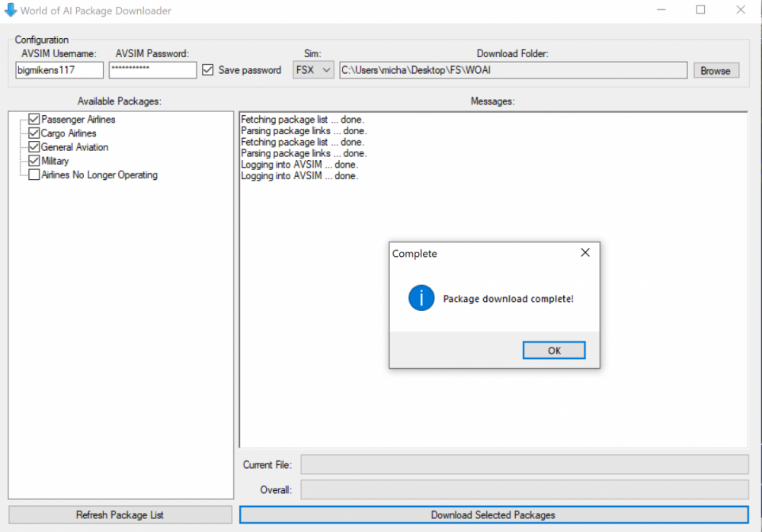Enable Airlines No Longer Operating checkbox
762x532 pixels.
(34, 175)
